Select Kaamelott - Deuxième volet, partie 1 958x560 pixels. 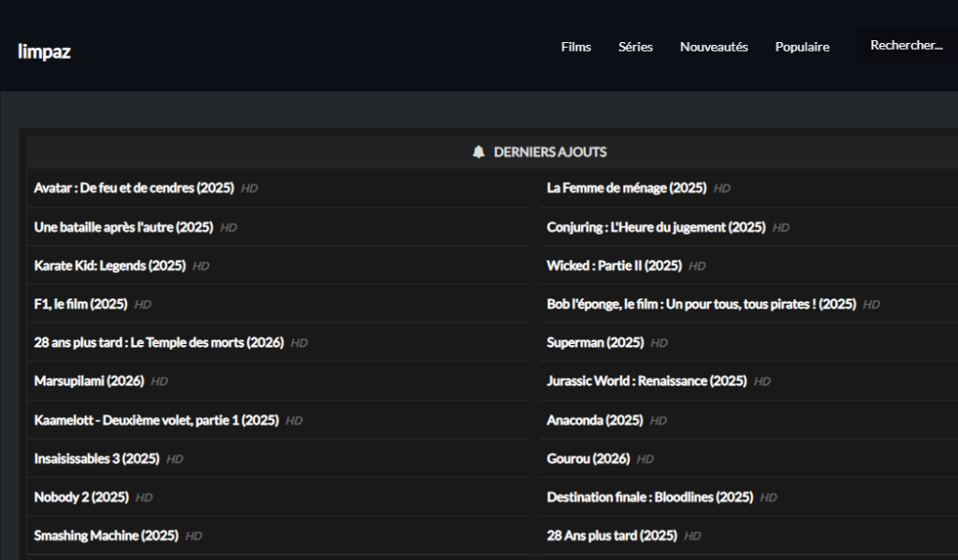click(156, 420)
